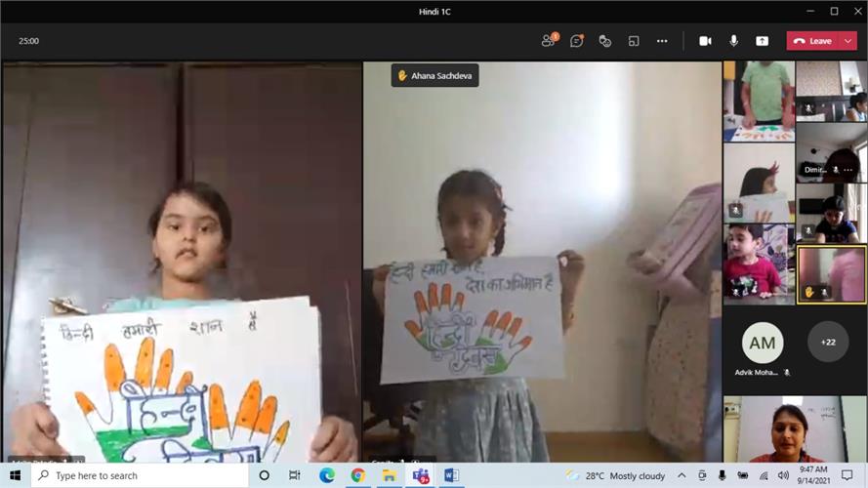
Task: Show the +22 additional participants
Action: pyautogui.click(x=828, y=342)
